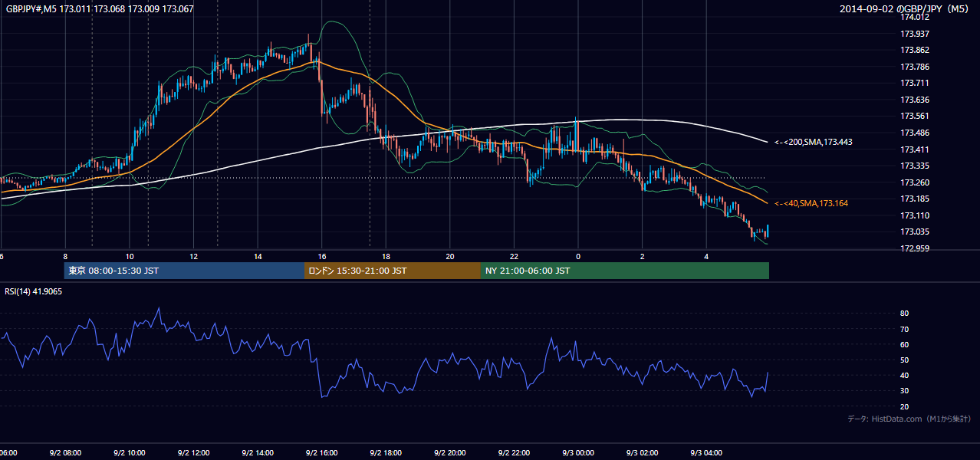The image size is (980, 460).
Task: Click price axis value 173.110
Action: 915,215
